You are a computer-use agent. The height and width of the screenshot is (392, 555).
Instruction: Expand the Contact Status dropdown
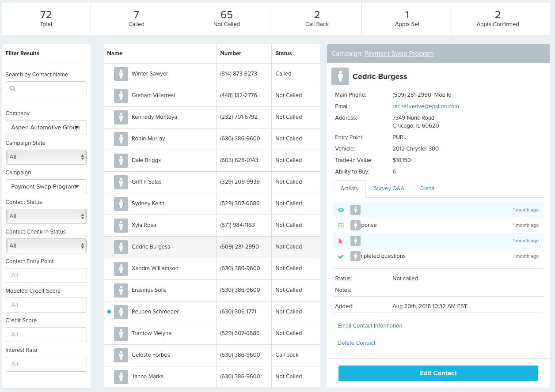[46, 216]
